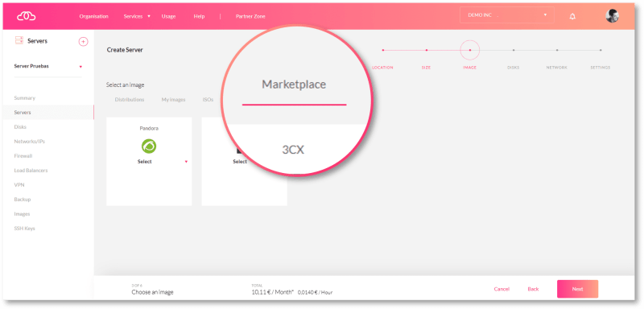Viewport: 644px width, 309px height.
Task: Open Load Balancers in the sidebar
Action: pos(31,171)
